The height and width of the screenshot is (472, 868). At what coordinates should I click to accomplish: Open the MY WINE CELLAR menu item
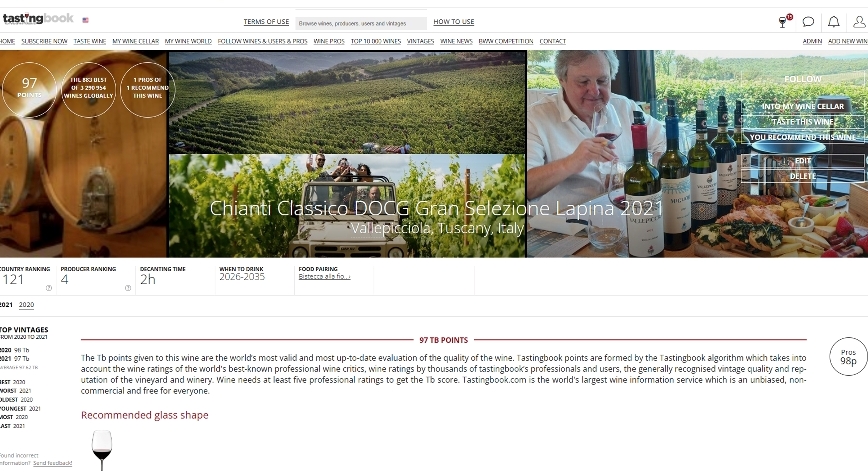point(136,41)
